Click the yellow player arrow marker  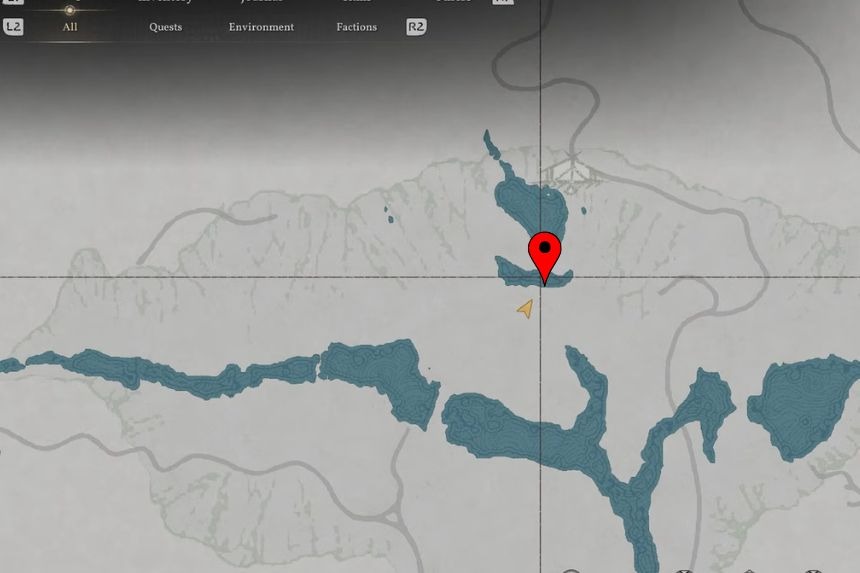525,310
